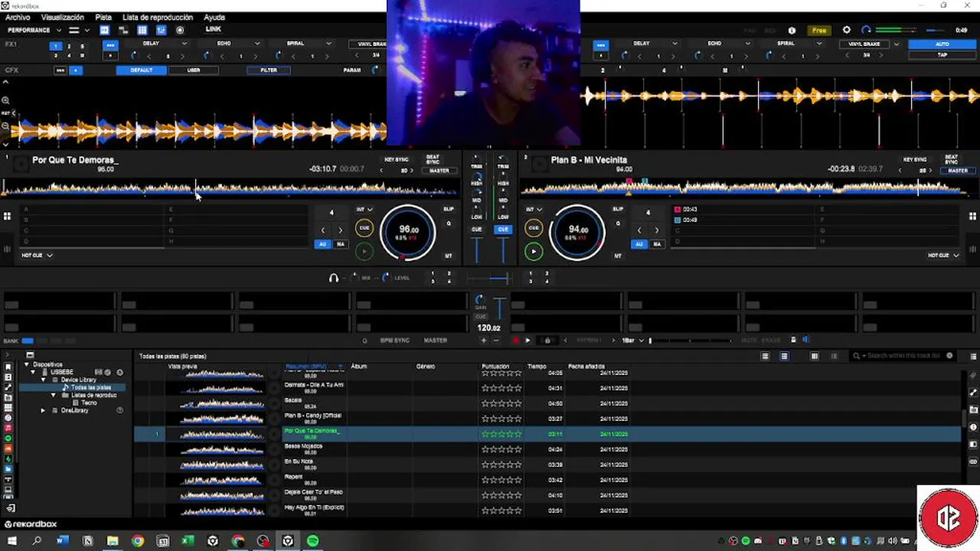
Task: Click the sampler BPM SYNC button
Action: click(x=395, y=340)
